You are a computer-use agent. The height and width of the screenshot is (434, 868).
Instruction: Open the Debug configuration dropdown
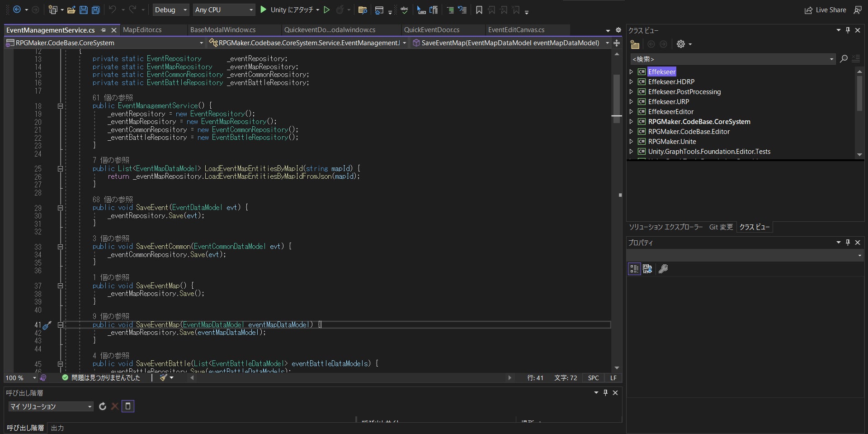(x=171, y=10)
